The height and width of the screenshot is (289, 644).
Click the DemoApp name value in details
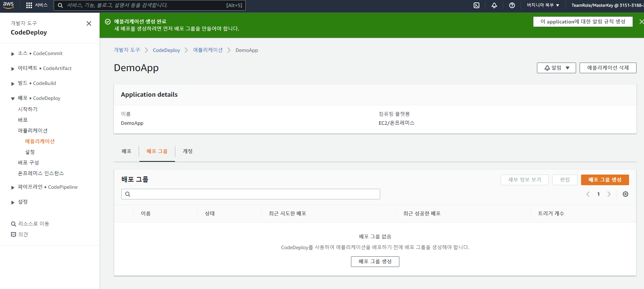pos(132,123)
